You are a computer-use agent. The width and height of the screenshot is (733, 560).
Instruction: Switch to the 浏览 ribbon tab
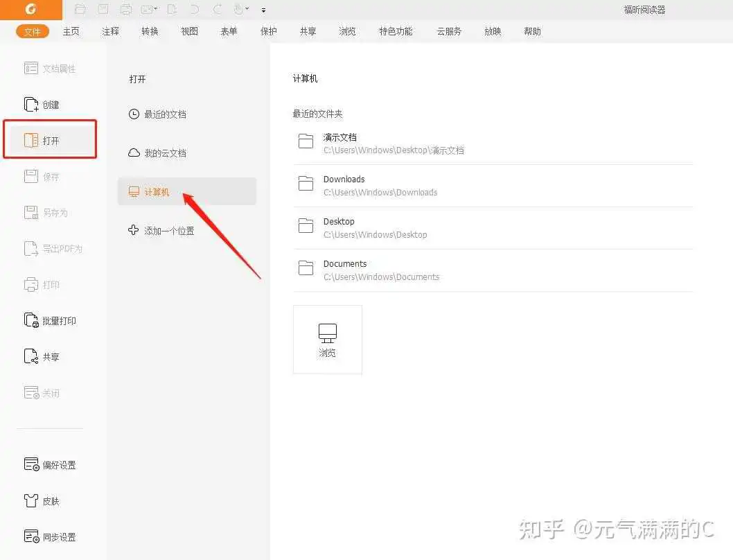(347, 31)
